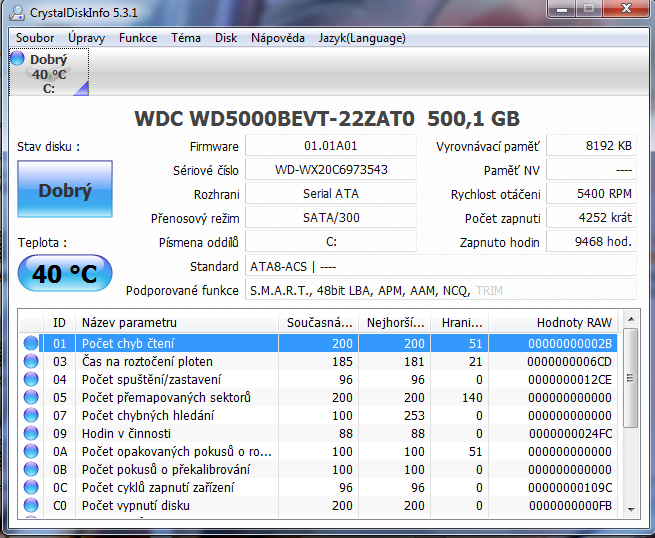655x538 pixels.
Task: Click the 40 °C temperature button
Action: [65, 273]
